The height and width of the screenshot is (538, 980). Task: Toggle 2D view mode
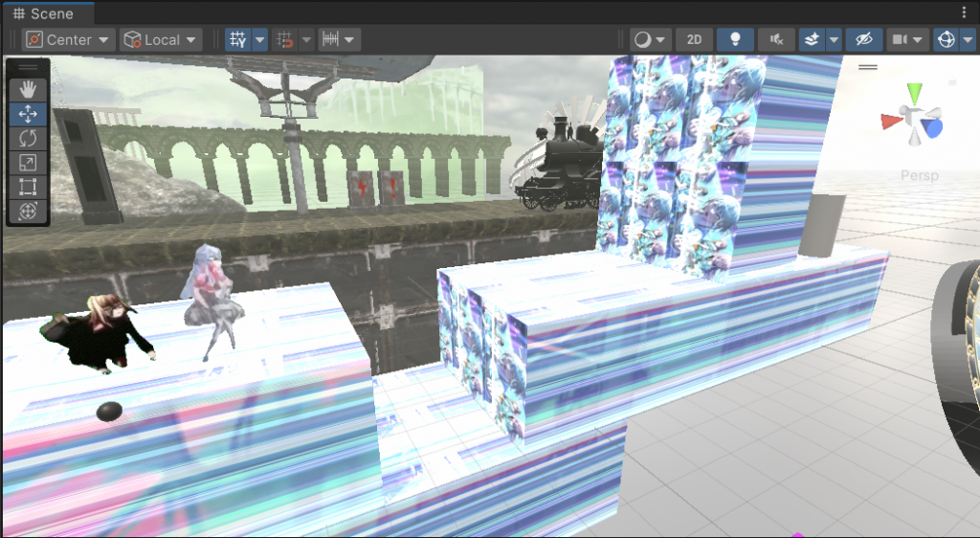695,40
